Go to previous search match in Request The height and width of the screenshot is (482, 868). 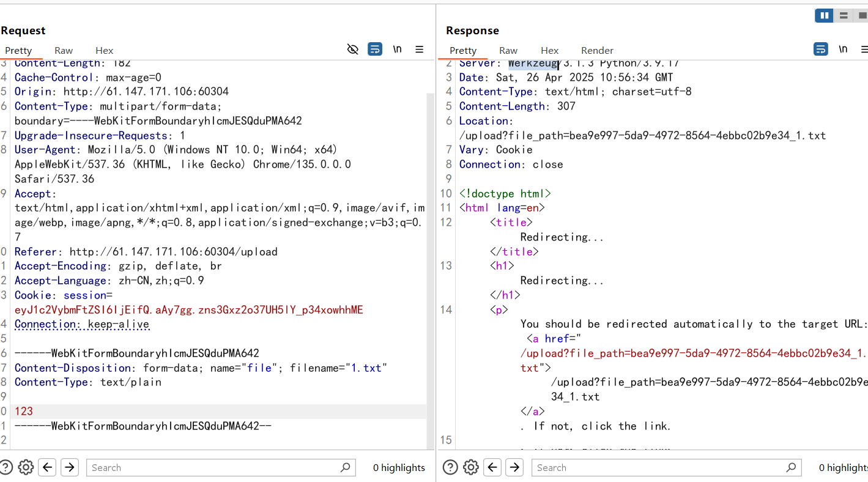point(48,467)
